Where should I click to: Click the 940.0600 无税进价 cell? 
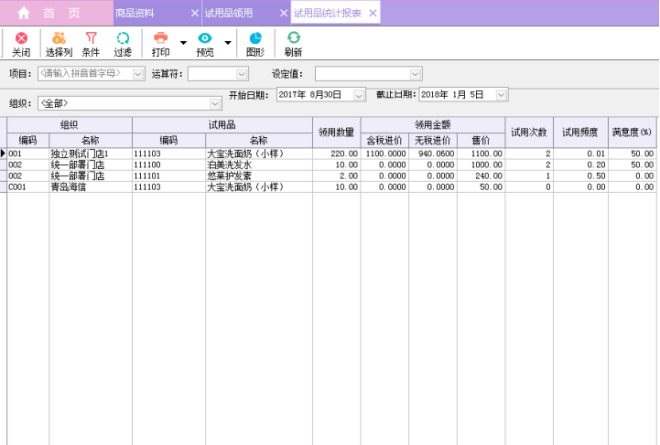(433, 154)
